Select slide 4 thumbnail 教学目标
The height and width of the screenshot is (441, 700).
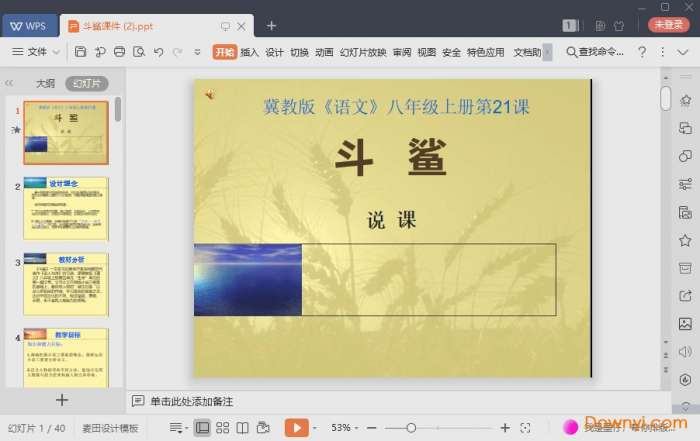(66, 358)
